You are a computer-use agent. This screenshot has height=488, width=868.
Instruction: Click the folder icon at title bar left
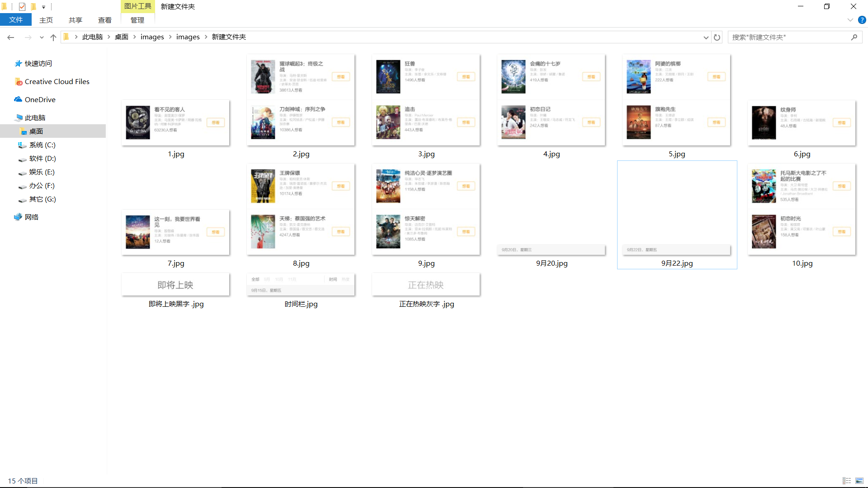5,6
